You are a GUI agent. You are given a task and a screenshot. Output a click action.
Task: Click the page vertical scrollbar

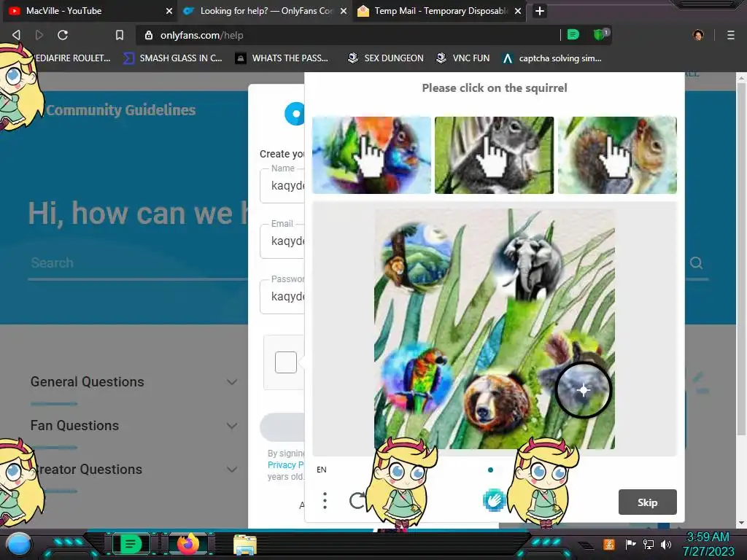click(741, 257)
